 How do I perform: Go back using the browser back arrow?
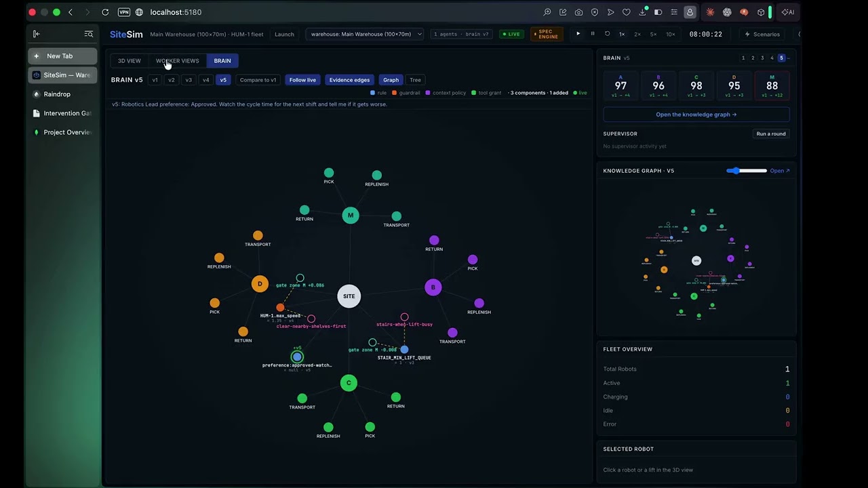point(71,12)
